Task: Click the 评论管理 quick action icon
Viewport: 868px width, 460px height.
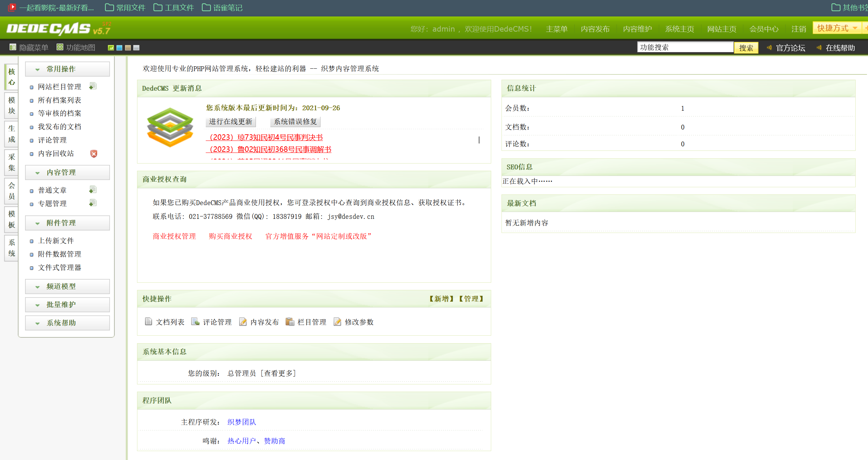Action: [195, 322]
